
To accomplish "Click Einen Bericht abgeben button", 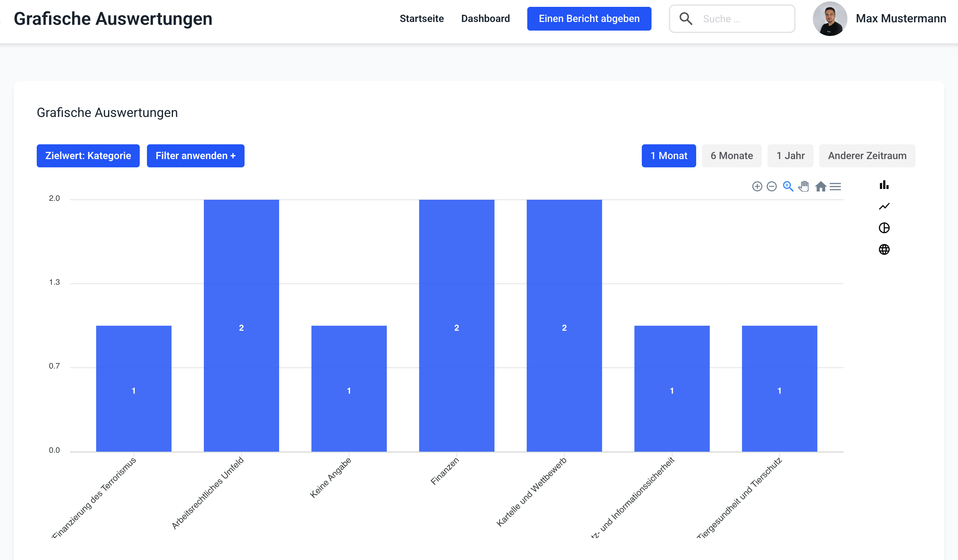I will tap(589, 19).
